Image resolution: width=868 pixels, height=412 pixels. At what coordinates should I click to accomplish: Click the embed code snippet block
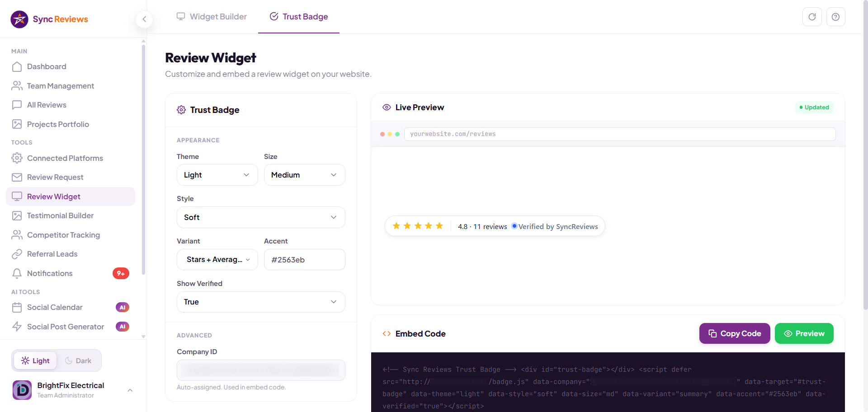[x=608, y=382]
